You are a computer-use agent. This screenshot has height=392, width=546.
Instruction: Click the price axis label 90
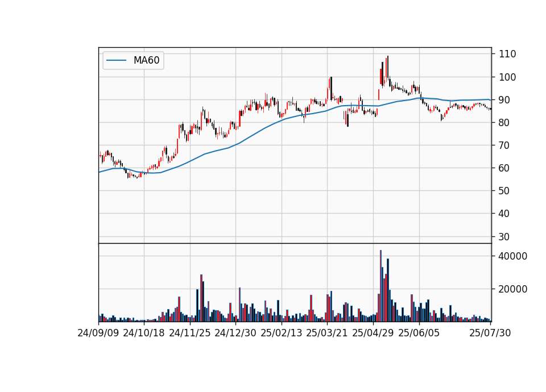coord(504,100)
